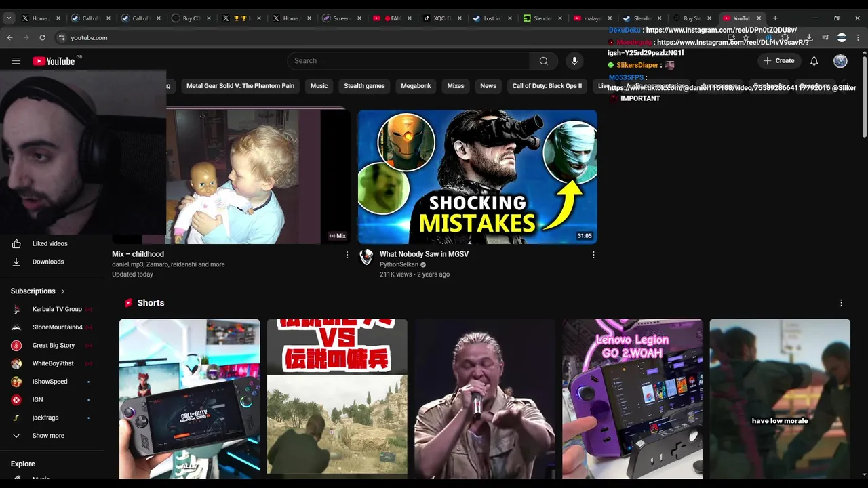Viewport: 868px width, 488px height.
Task: Click the "211K views · 2 years ago" text
Action: (414, 274)
